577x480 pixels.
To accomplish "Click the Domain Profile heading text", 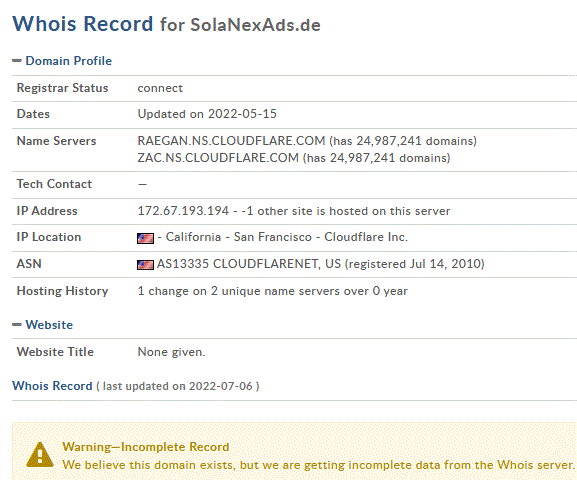I will click(68, 61).
